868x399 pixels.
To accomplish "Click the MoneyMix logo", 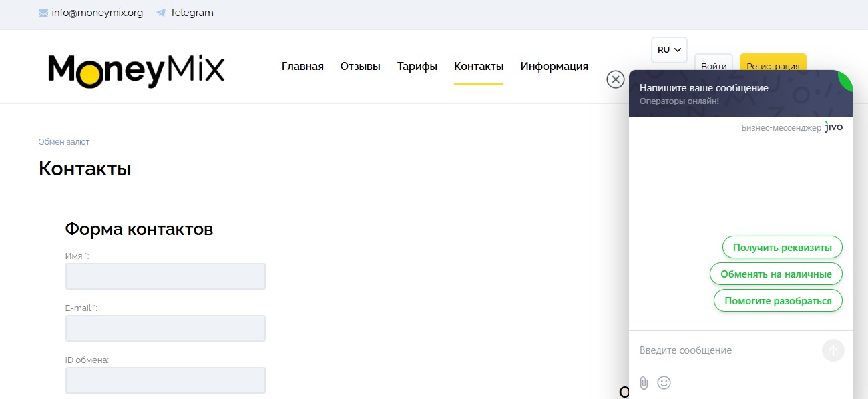I will click(136, 71).
